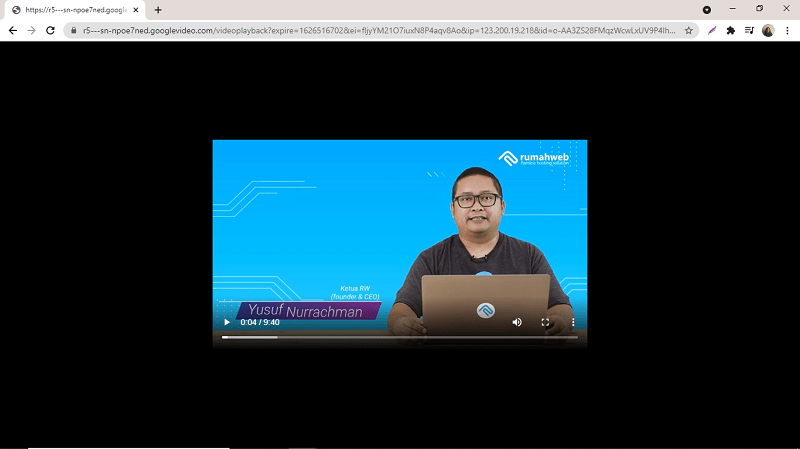This screenshot has width=800, height=449.
Task: Close the Chrome window
Action: click(786, 9)
